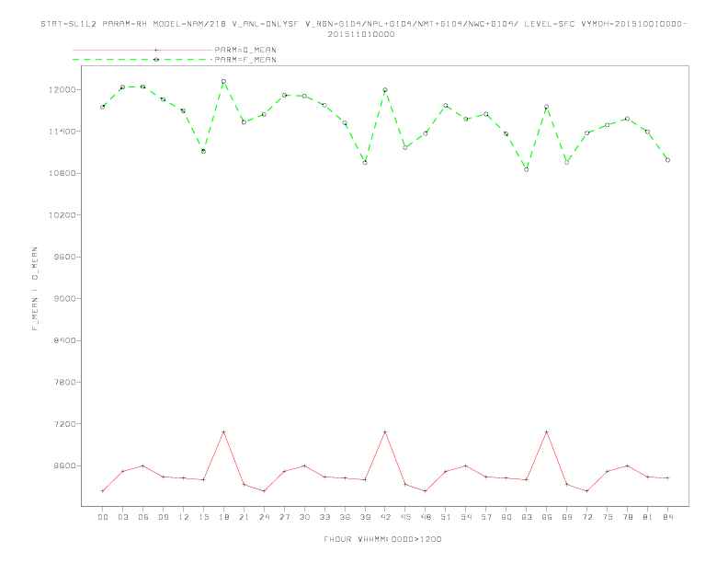Viewport: 728px width, 563px height.
Task: Click the 201511010000 title date text
Action: [x=361, y=34]
